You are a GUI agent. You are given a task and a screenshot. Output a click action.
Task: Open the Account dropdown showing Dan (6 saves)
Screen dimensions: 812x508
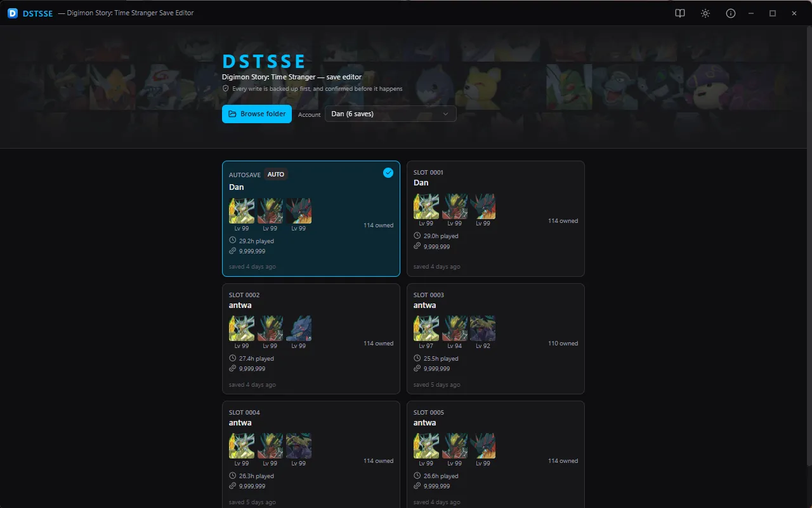(x=391, y=114)
